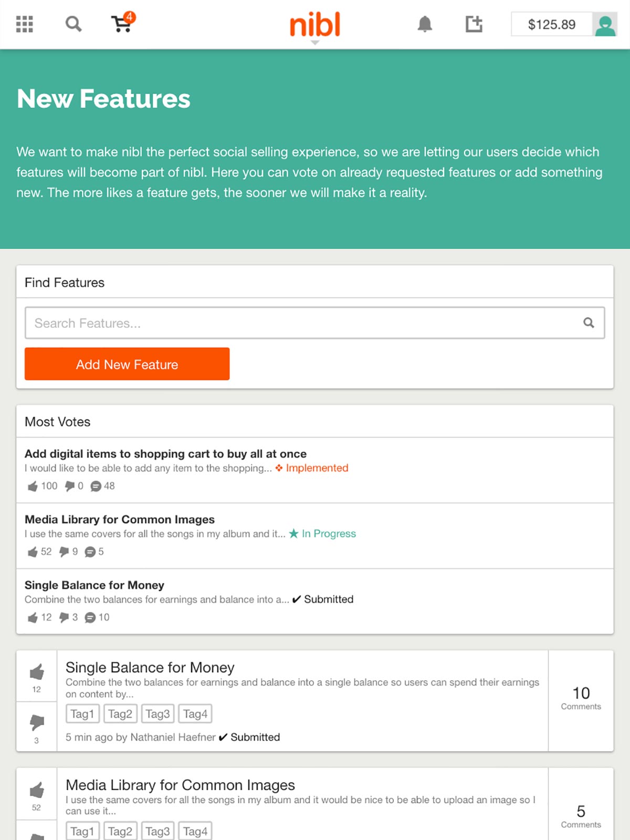This screenshot has height=840, width=630.
Task: Click the add/upload content icon
Action: point(474,24)
